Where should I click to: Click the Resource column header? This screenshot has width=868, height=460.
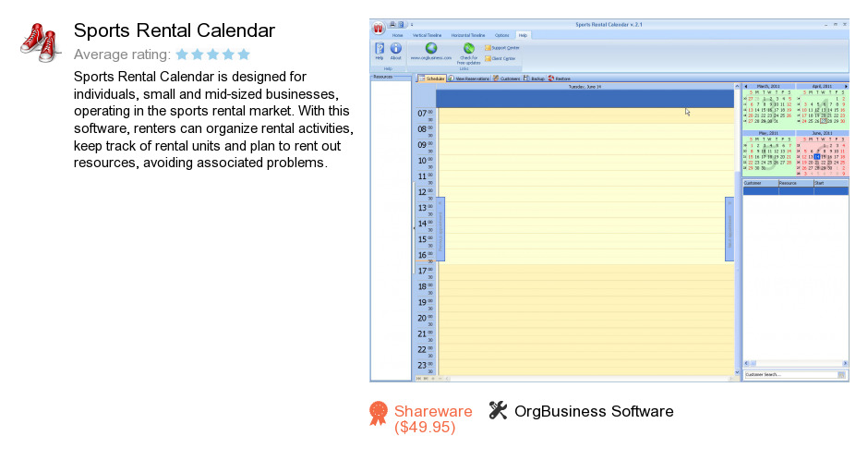click(x=795, y=183)
